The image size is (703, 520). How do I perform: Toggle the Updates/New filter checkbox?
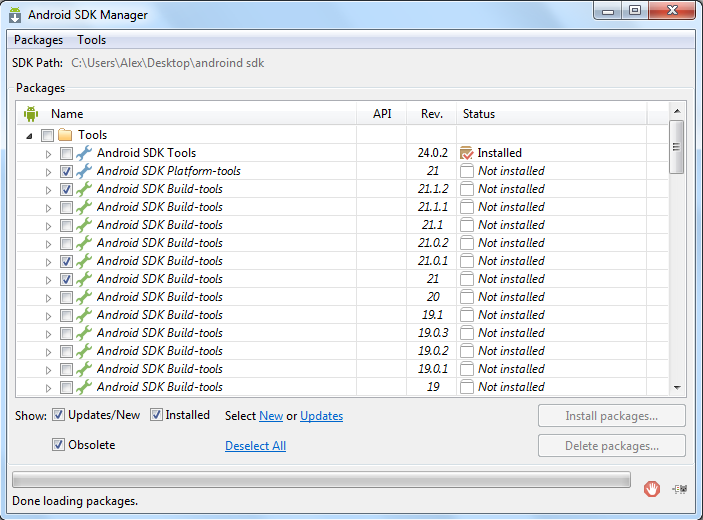point(58,415)
